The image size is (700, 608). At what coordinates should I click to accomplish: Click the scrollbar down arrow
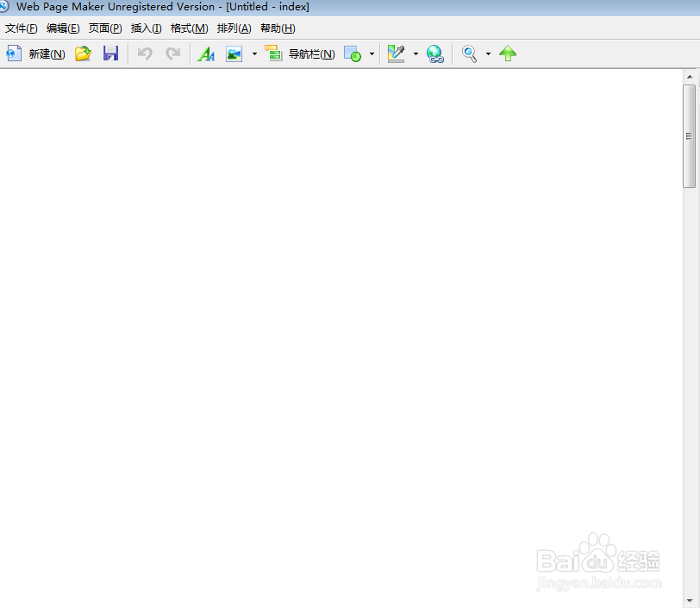click(x=690, y=601)
